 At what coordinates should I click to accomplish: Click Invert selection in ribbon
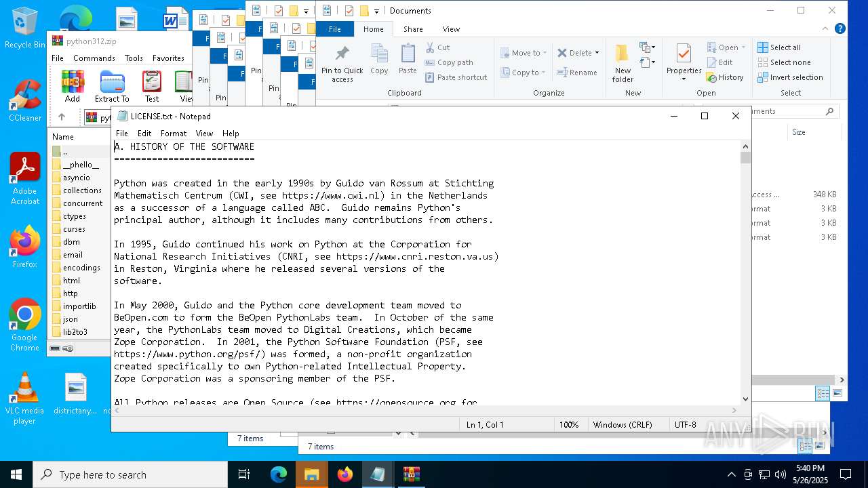pyautogui.click(x=790, y=77)
